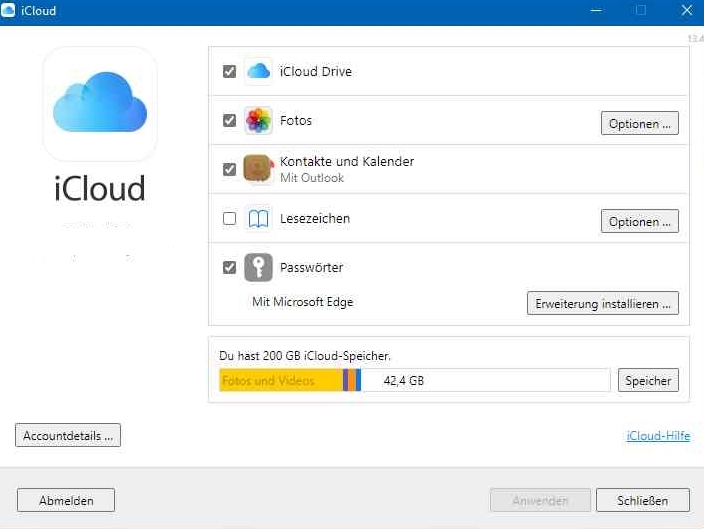Screen dimensions: 704x529
Task: Toggle the Kontakte und Kalender checkbox
Action: click(230, 170)
